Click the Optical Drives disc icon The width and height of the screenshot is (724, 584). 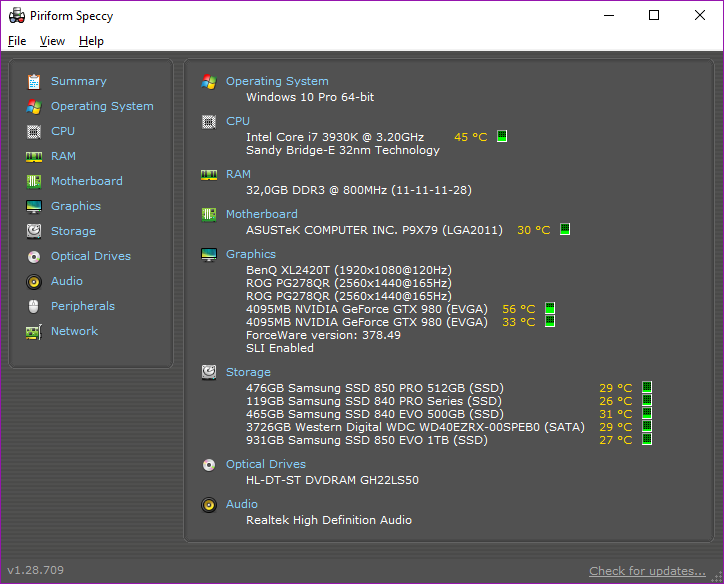point(34,256)
